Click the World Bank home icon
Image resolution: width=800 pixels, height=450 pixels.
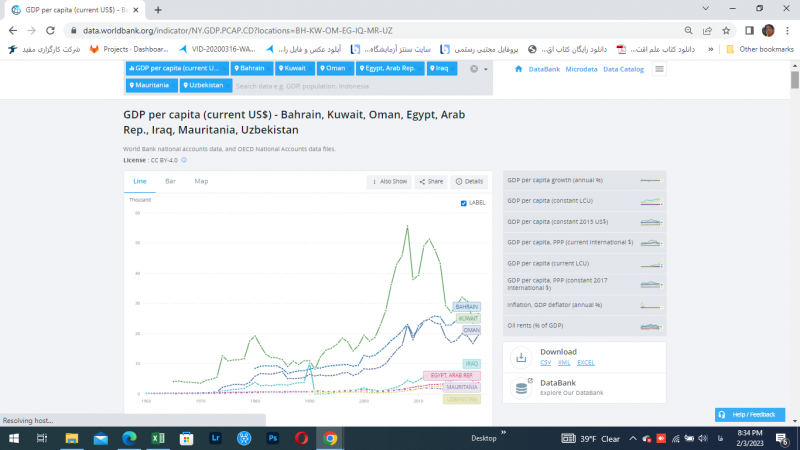tap(518, 69)
